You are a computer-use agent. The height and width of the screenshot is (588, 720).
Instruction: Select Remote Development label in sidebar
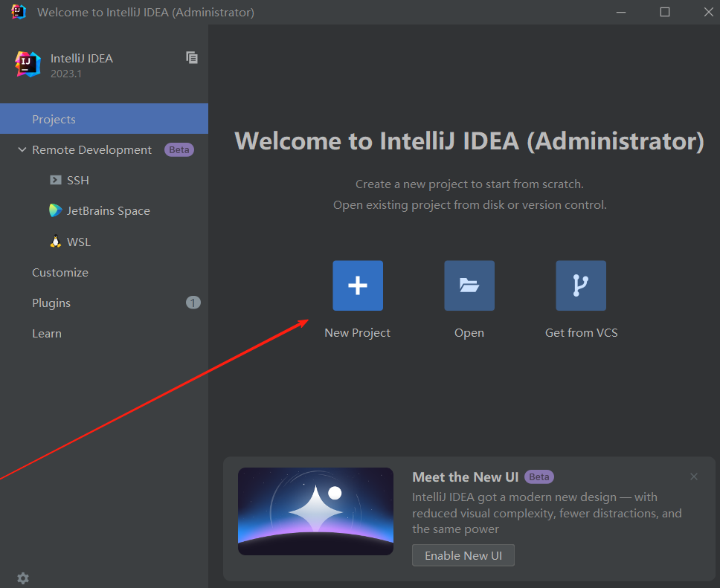click(x=91, y=149)
